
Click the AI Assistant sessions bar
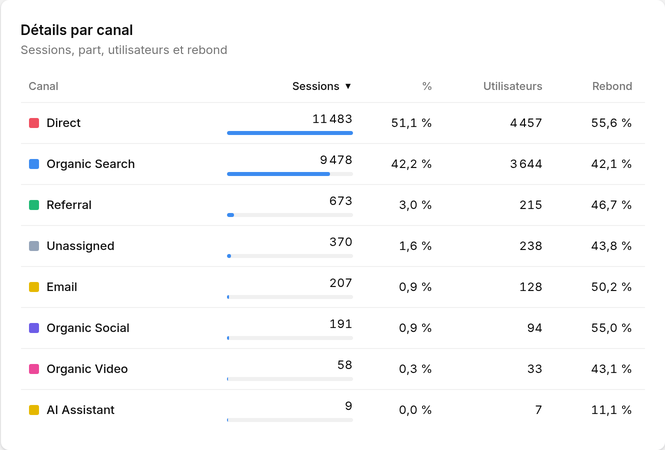290,420
